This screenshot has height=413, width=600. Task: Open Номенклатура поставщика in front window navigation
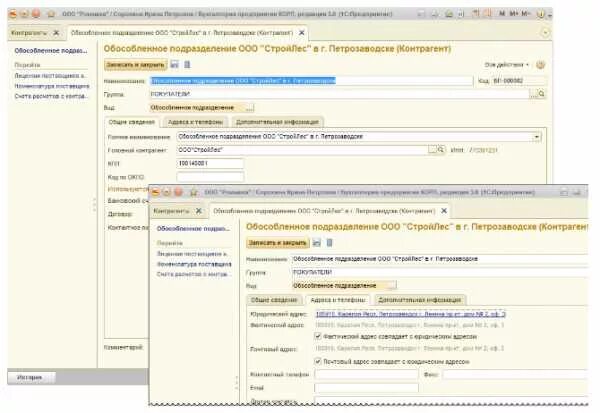[194, 264]
